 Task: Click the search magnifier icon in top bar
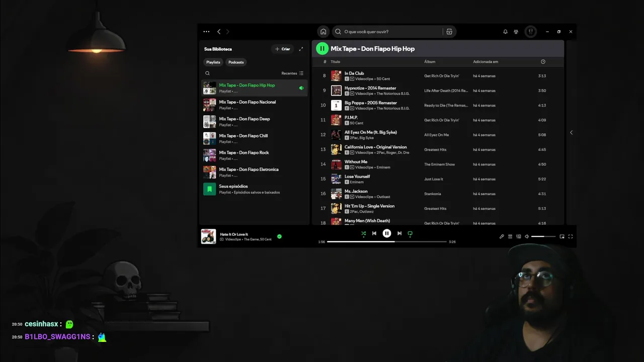(x=338, y=32)
